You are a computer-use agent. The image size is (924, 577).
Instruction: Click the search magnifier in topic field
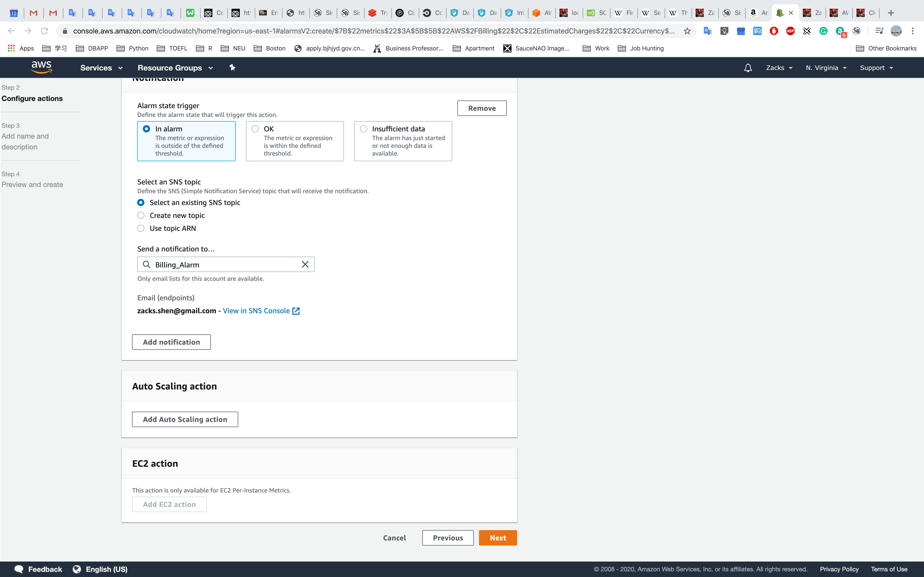[147, 265]
